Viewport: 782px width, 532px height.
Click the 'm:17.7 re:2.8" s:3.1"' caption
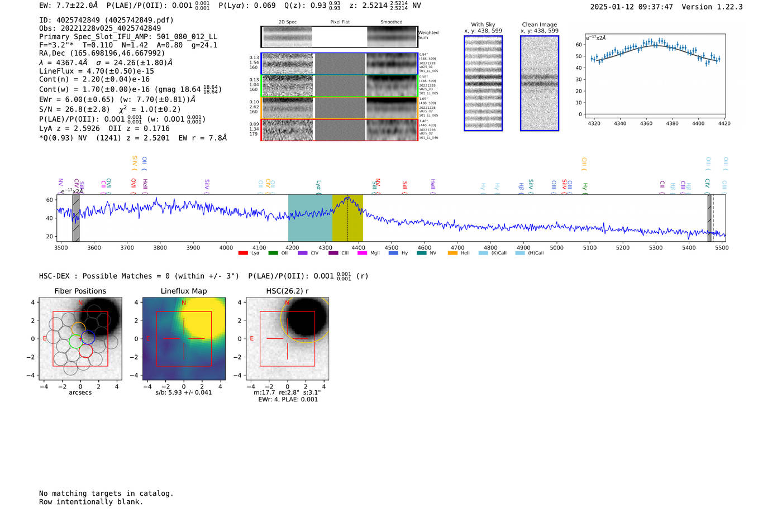(x=287, y=392)
